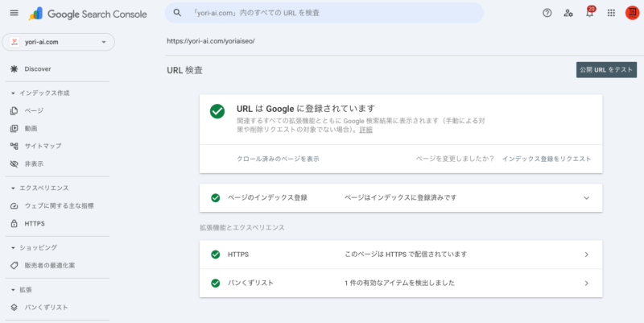Click 拡張機能とエクスペリエンス section label
This screenshot has height=323, width=644.
[x=242, y=228]
